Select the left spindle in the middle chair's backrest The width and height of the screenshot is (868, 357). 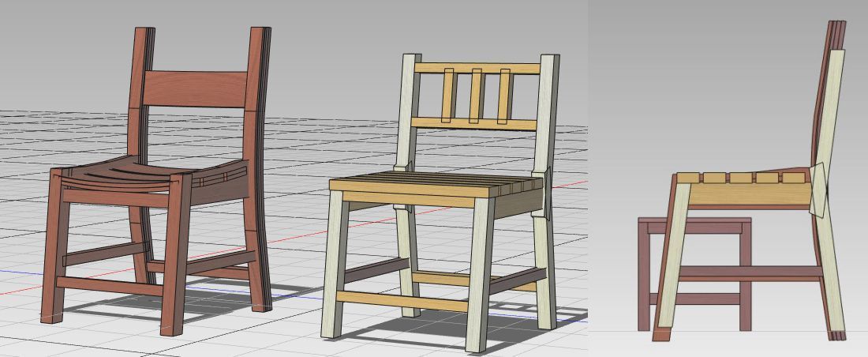pyautogui.click(x=448, y=96)
